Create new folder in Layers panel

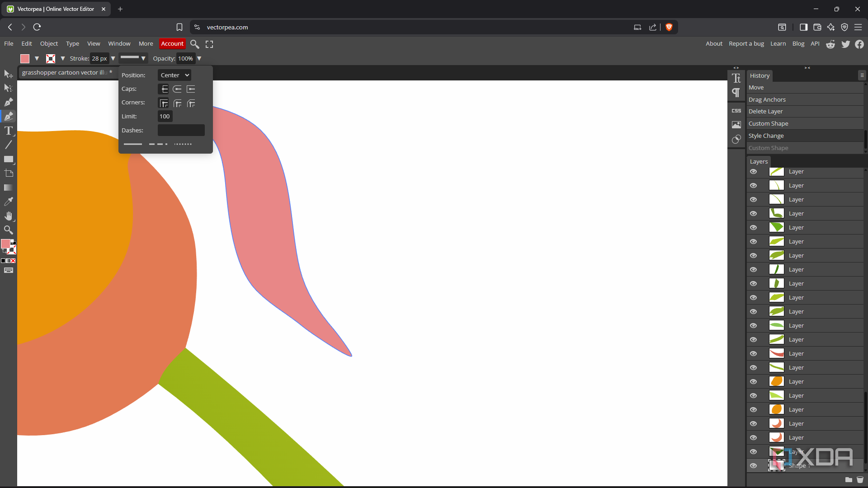[x=849, y=480]
